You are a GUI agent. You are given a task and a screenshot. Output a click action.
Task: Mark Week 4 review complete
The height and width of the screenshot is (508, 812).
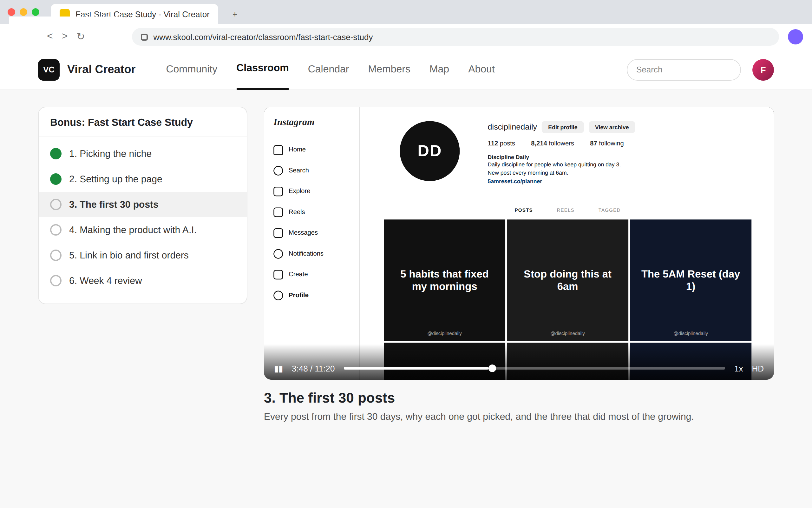pyautogui.click(x=56, y=281)
